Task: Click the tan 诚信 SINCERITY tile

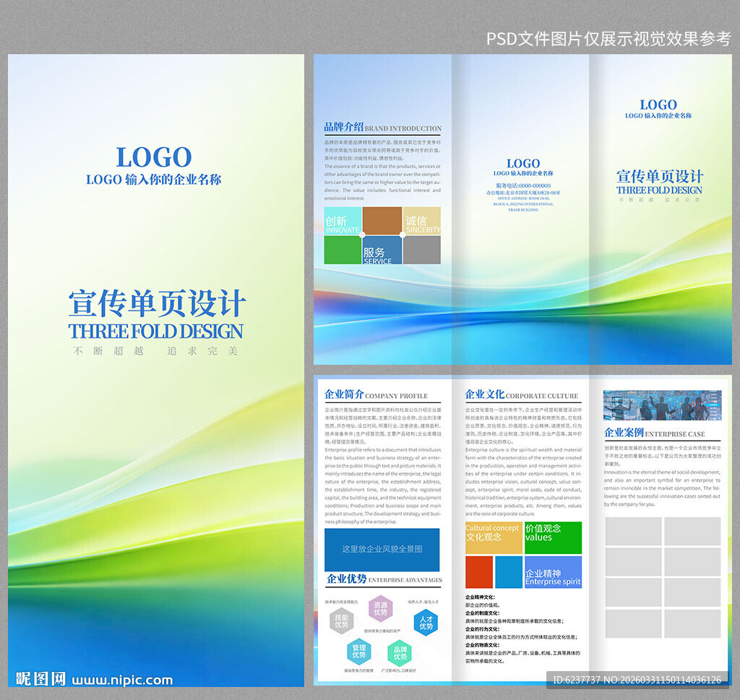Action: pyautogui.click(x=422, y=221)
